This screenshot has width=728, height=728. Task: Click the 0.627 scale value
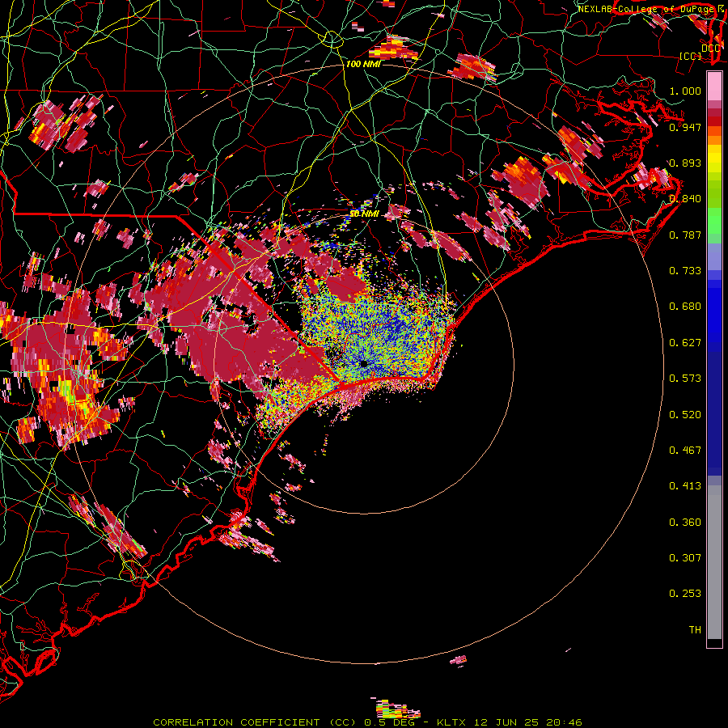pos(685,343)
